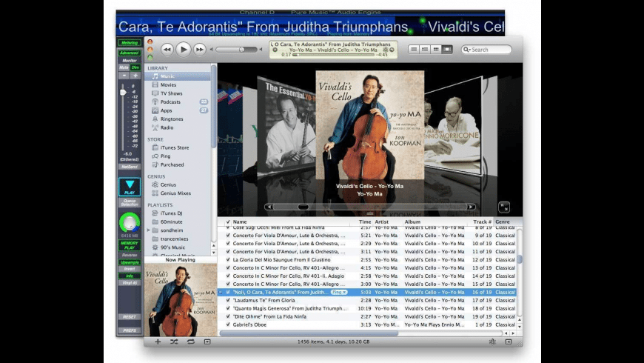The image size is (644, 363).
Task: Sort the track list by Artist column
Action: [x=381, y=222]
